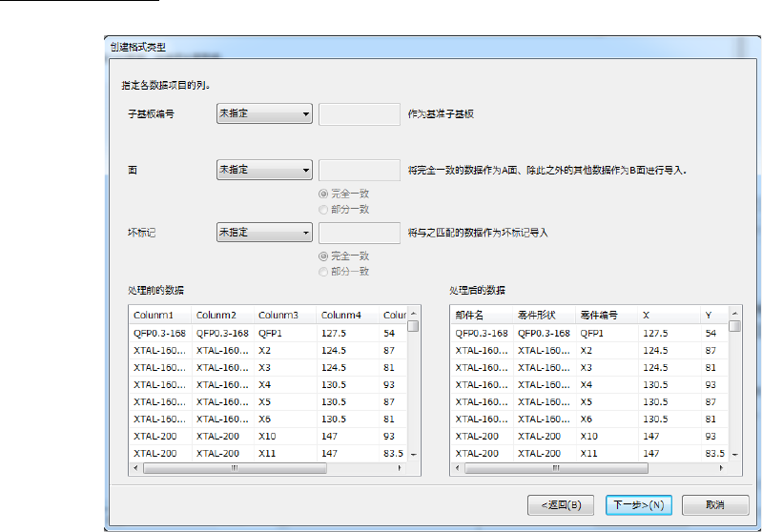
Task: Select X11 cell in 处理后的数据 table
Action: point(607,453)
